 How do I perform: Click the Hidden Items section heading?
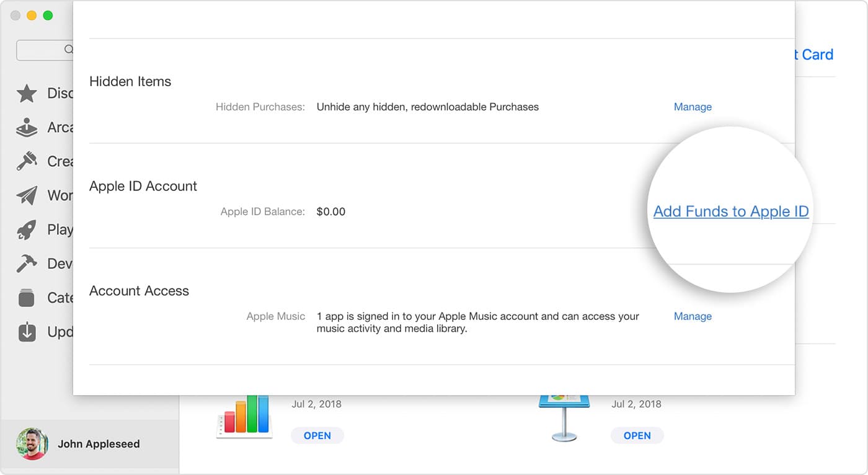point(130,81)
